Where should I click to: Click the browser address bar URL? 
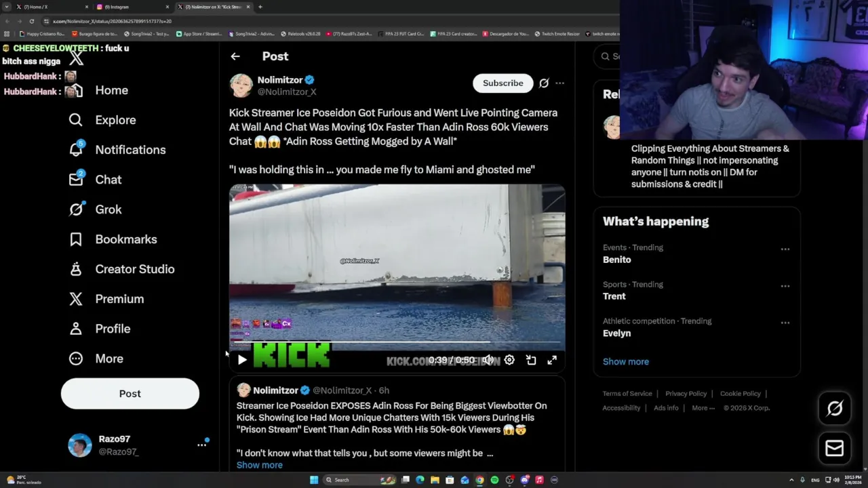point(112,21)
